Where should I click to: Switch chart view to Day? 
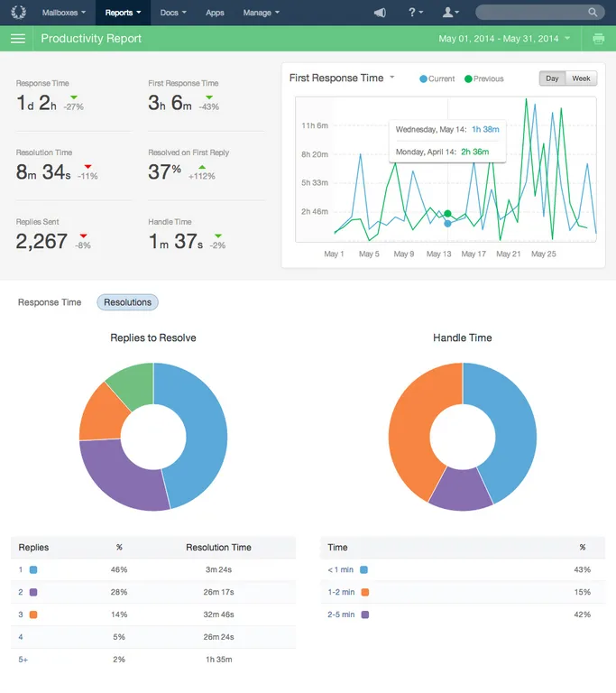pos(552,79)
